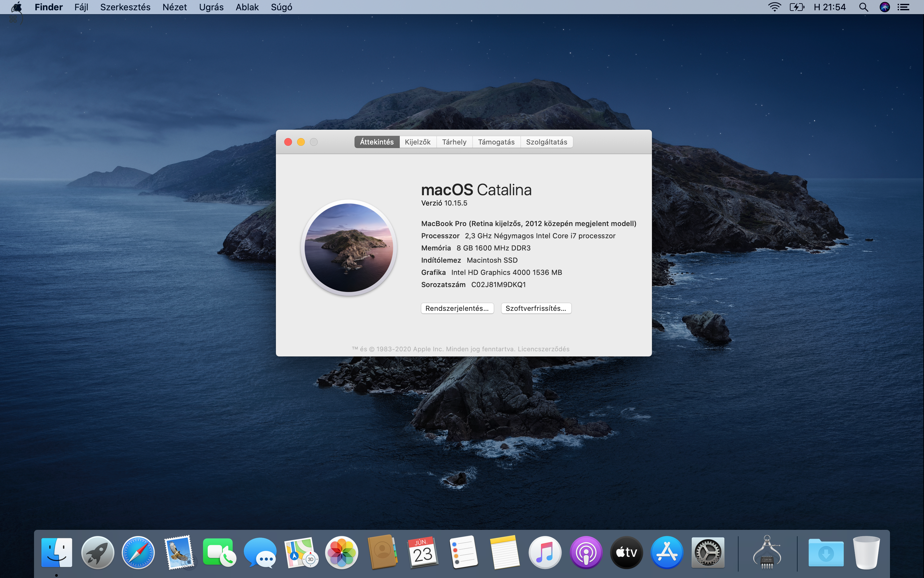924x578 pixels.
Task: Switch to the Tárhely tab
Action: (x=454, y=142)
